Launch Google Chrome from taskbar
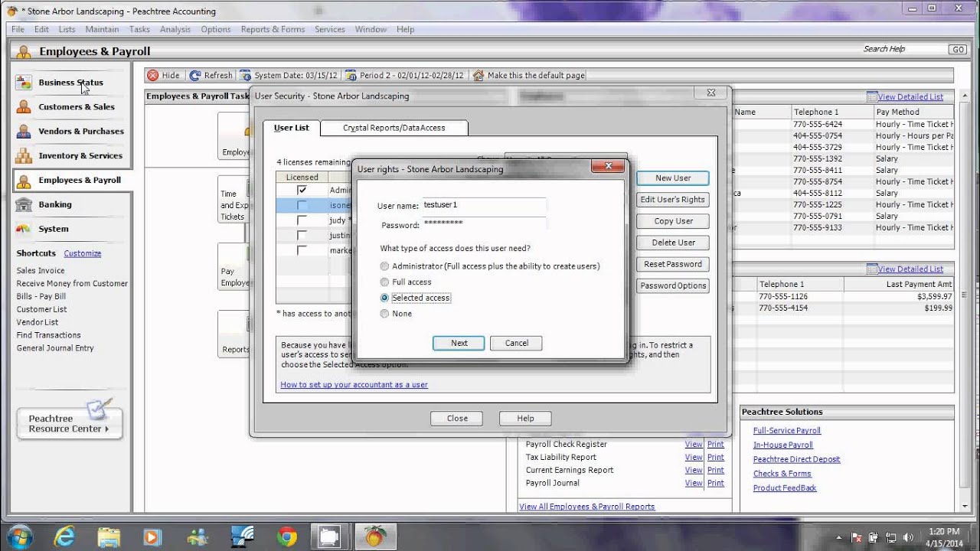Screen dimensions: 980x551 (x=287, y=536)
